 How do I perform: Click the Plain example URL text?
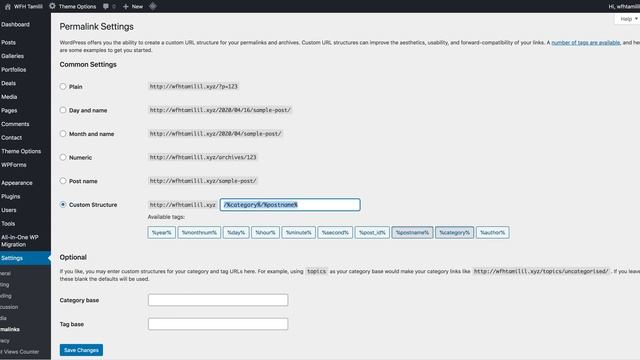pos(193,87)
